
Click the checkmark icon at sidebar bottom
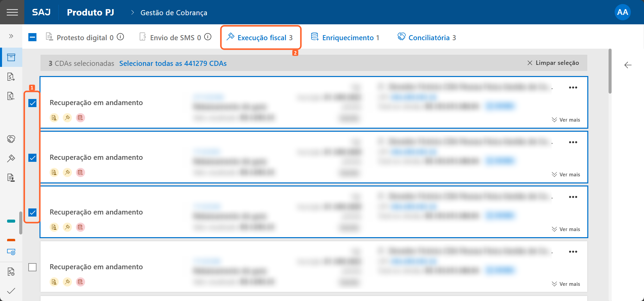pos(11,291)
